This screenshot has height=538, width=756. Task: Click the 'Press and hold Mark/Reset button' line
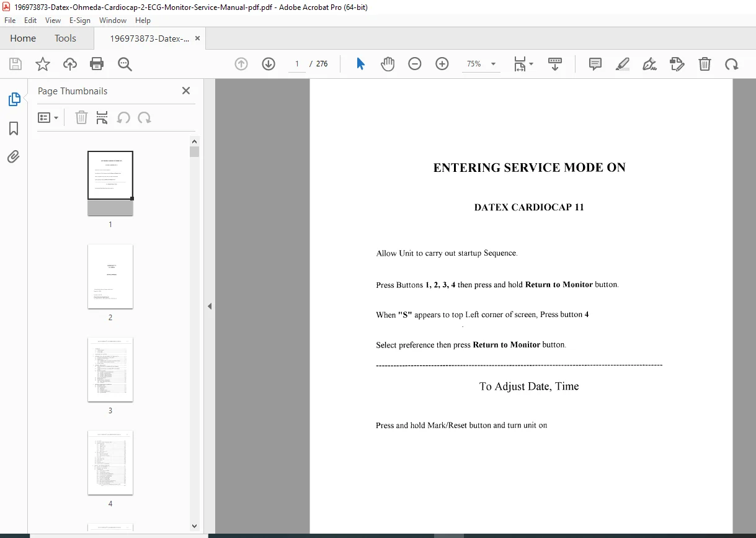[x=461, y=425]
